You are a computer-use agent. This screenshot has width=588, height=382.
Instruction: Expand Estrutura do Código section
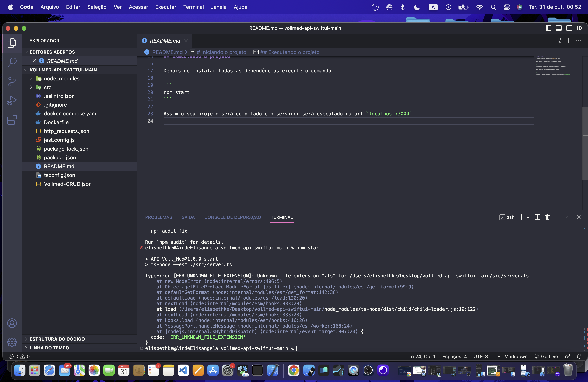pos(25,339)
